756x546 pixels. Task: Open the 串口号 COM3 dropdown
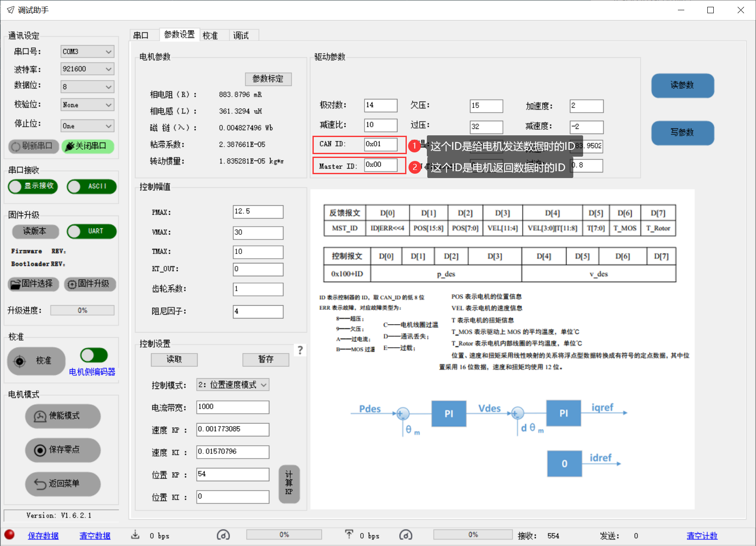click(88, 51)
